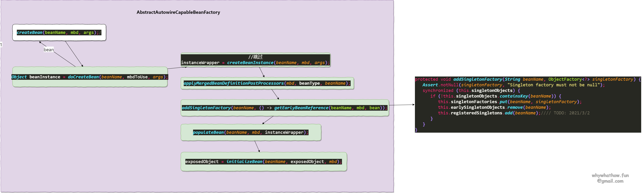
Task: Click the "bean" arrow label
Action: point(48,50)
